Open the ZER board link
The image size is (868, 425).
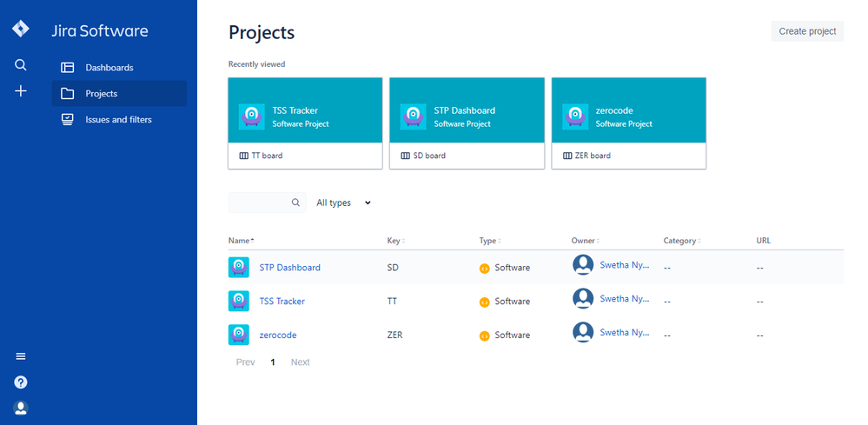(x=593, y=156)
